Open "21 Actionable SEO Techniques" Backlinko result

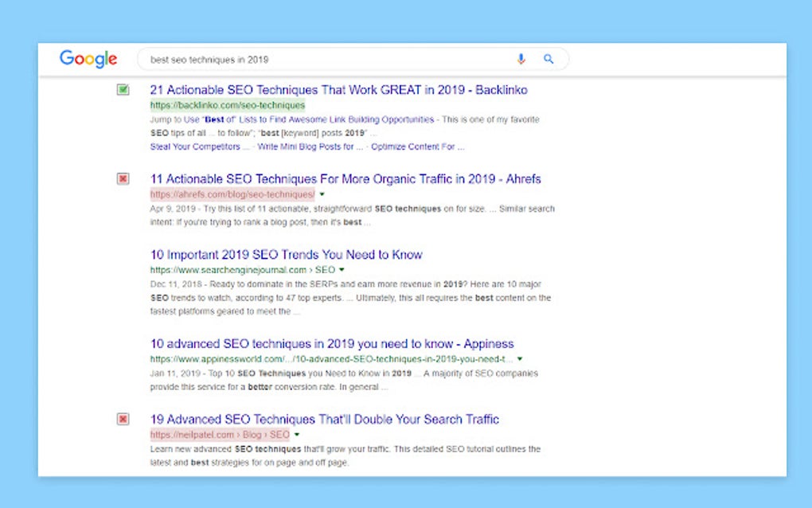pyautogui.click(x=338, y=90)
